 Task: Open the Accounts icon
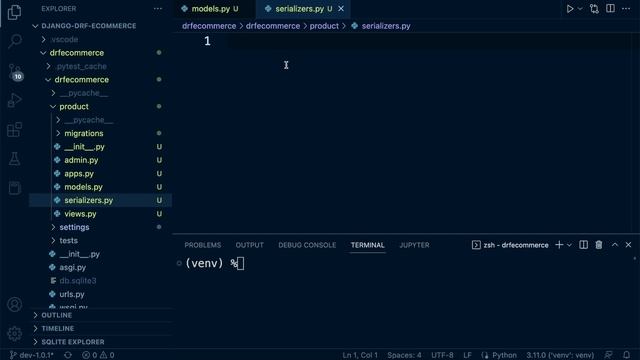coord(14,304)
